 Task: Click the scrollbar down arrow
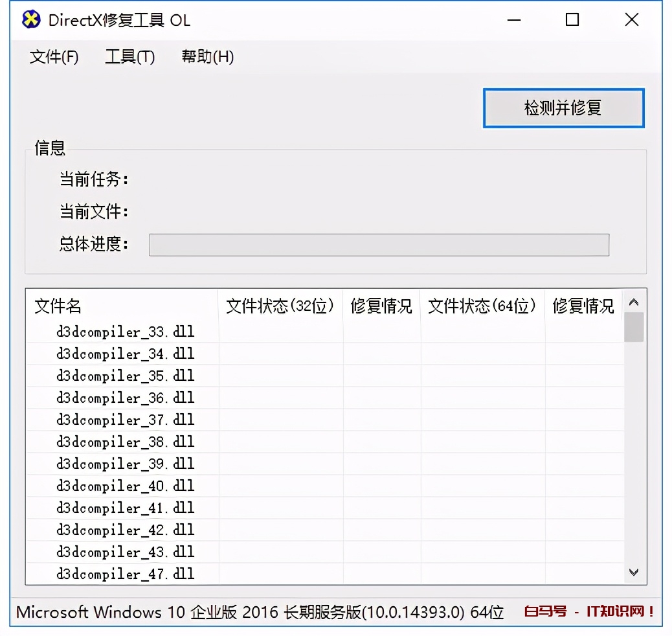(634, 572)
